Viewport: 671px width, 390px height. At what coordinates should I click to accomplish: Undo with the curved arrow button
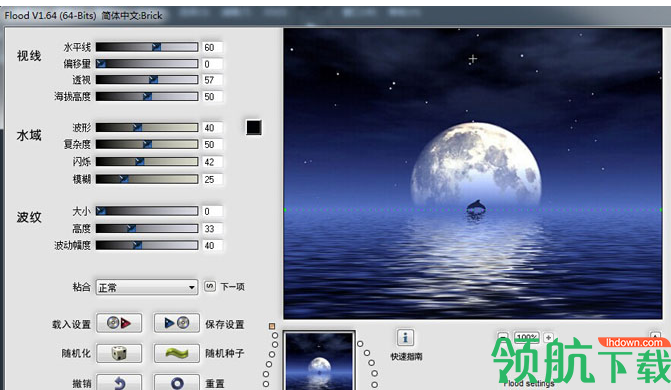(x=119, y=382)
